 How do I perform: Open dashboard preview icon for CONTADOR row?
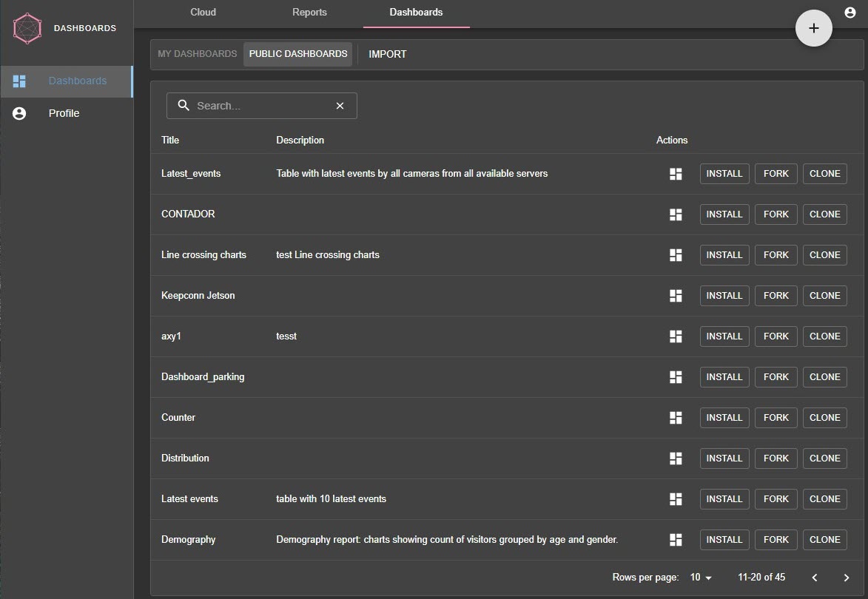click(x=675, y=214)
